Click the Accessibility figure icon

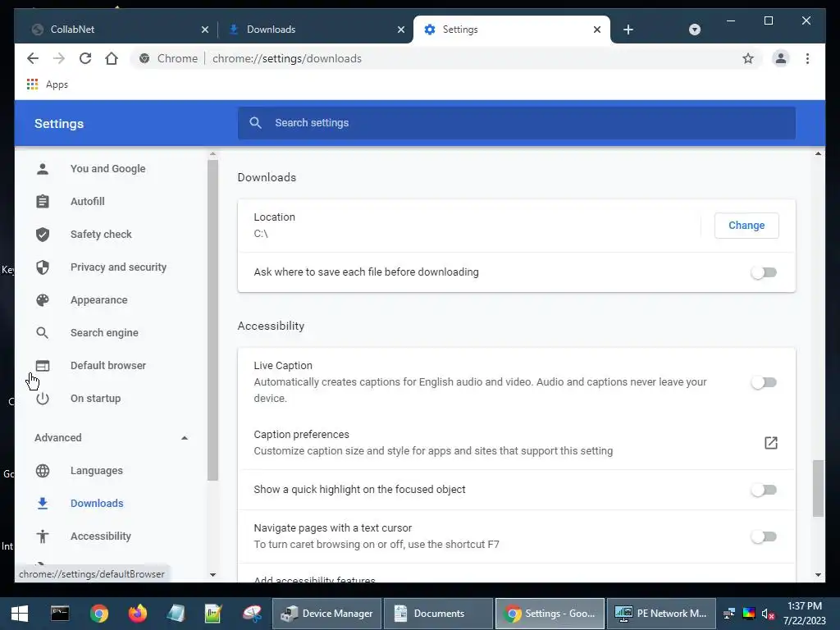point(43,536)
